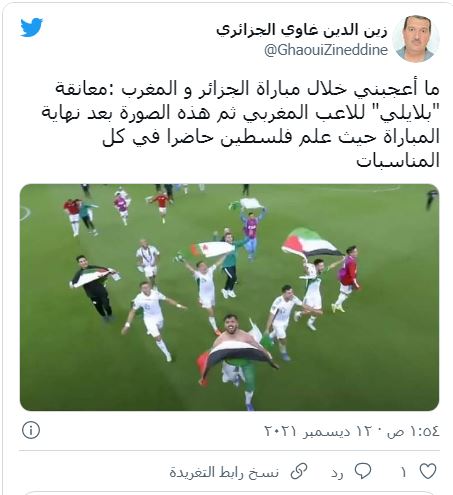The image size is (453, 495).
Task: Click the reply speech bubble icon
Action: (x=363, y=471)
